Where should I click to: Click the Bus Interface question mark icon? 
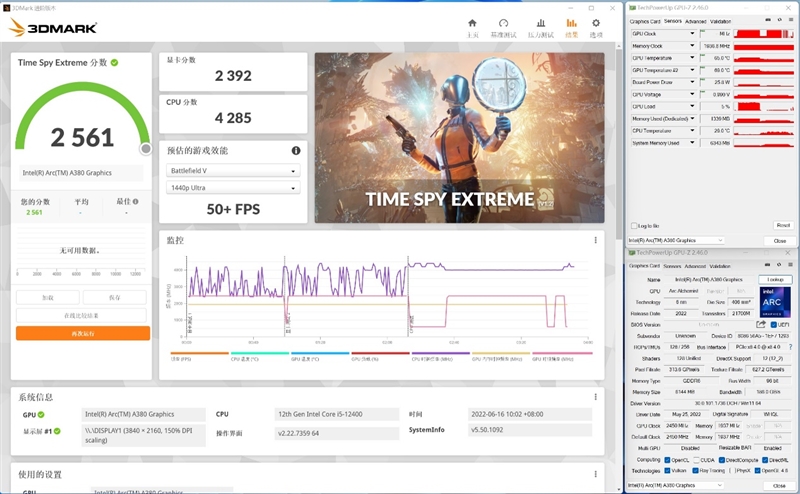789,346
